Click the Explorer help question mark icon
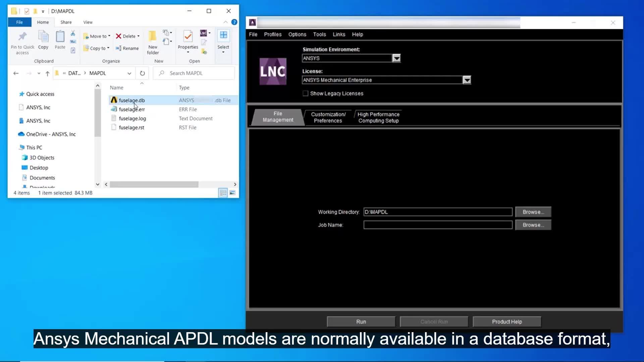This screenshot has width=644, height=362. [x=234, y=22]
